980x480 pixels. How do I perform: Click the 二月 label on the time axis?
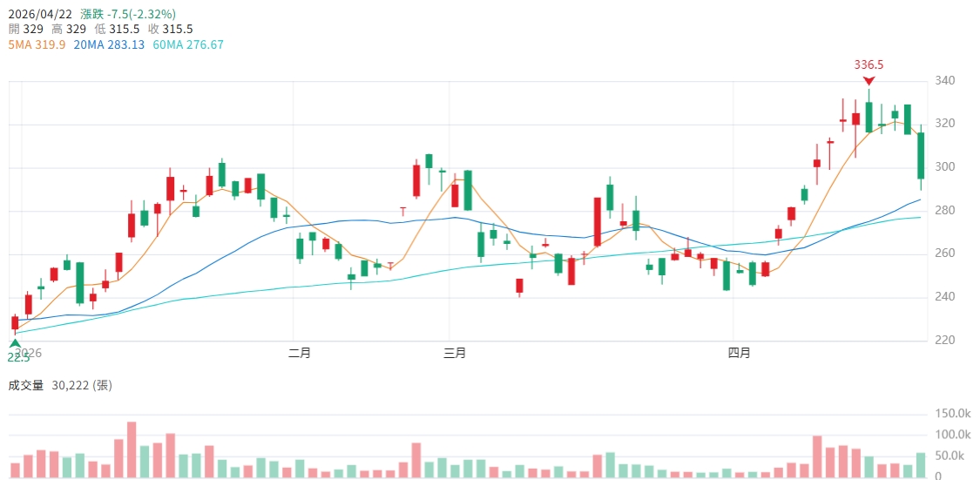click(299, 354)
